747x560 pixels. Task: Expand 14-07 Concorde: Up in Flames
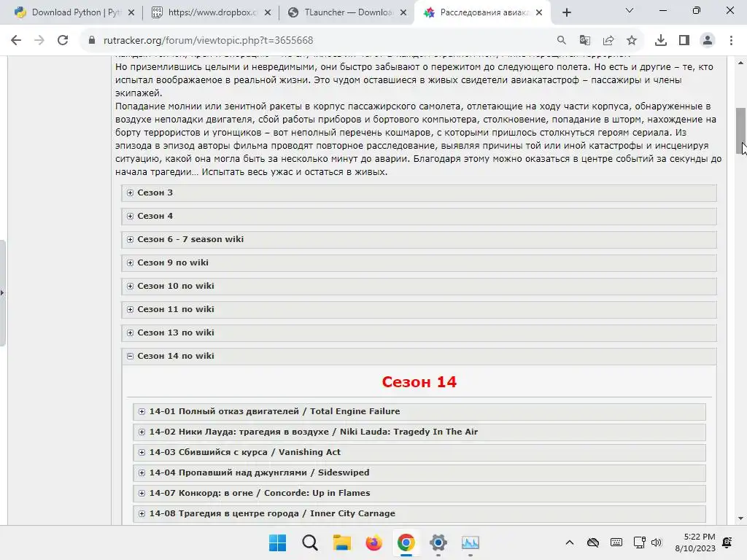(419, 494)
